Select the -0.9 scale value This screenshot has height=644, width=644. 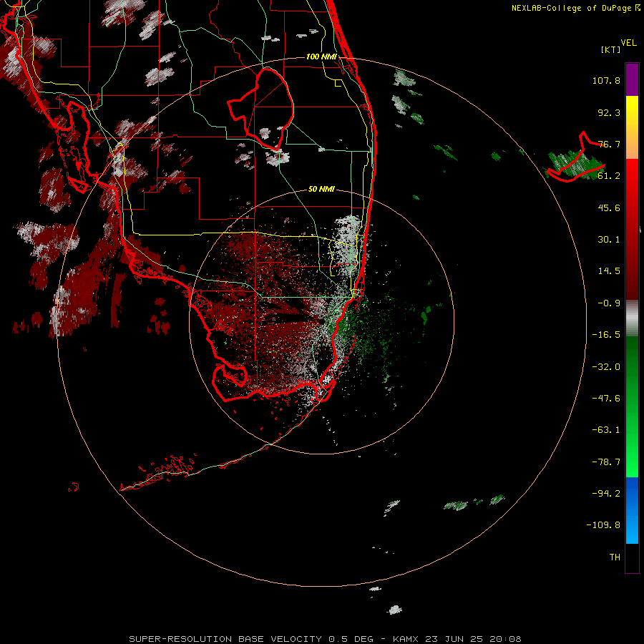pyautogui.click(x=609, y=303)
